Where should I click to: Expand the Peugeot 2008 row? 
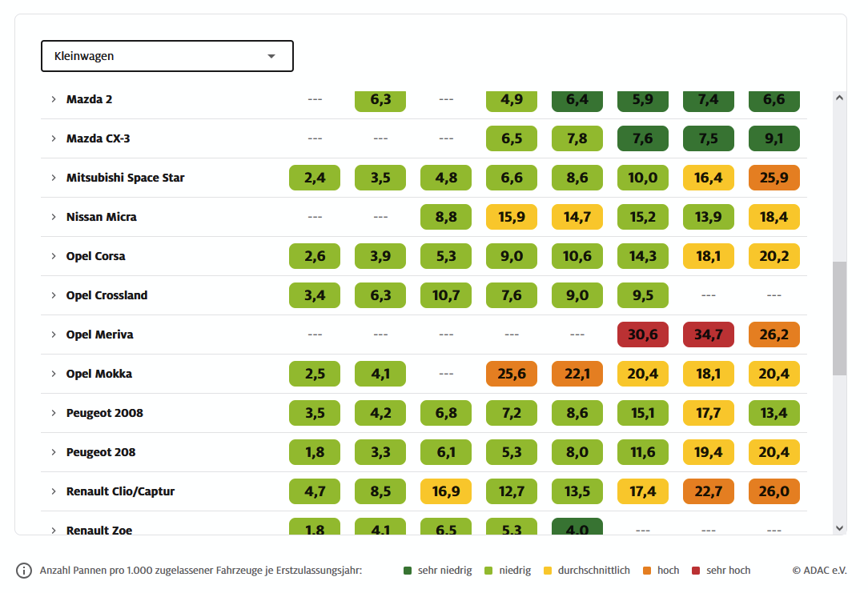pos(54,413)
